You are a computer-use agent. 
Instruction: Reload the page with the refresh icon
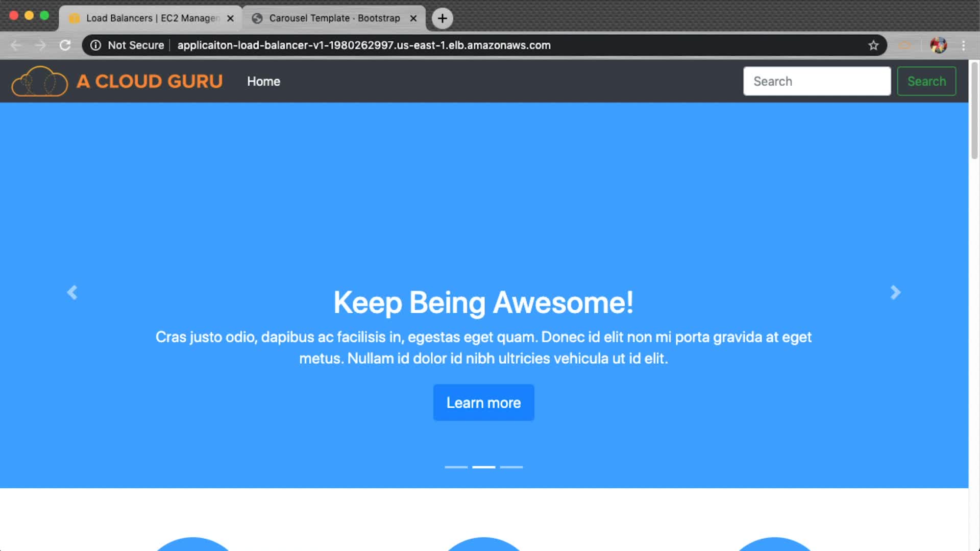[x=65, y=45]
